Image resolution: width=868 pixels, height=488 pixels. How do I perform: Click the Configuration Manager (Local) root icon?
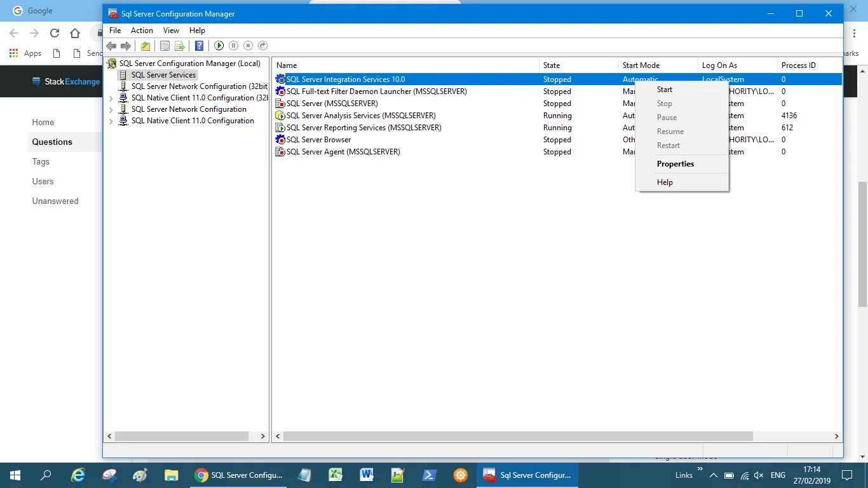112,64
